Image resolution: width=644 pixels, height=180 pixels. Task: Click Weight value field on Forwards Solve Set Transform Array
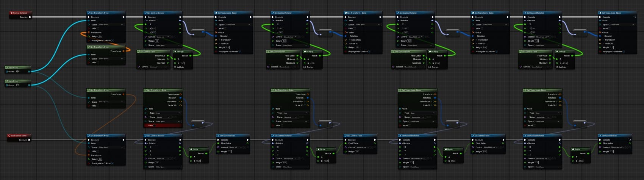(x=100, y=36)
